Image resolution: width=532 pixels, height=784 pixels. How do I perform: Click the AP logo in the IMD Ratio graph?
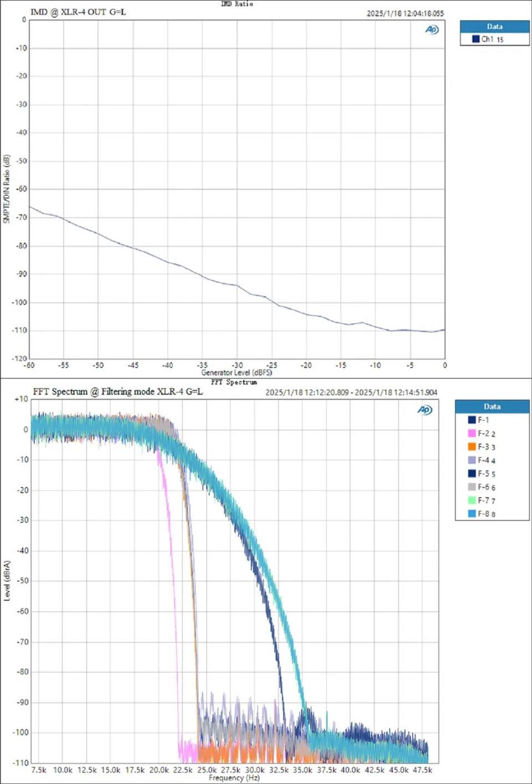432,29
